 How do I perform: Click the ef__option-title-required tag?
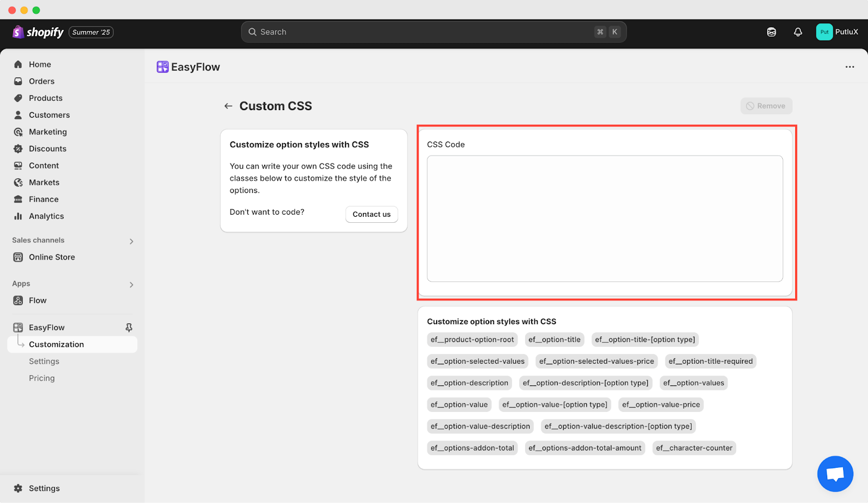711,362
